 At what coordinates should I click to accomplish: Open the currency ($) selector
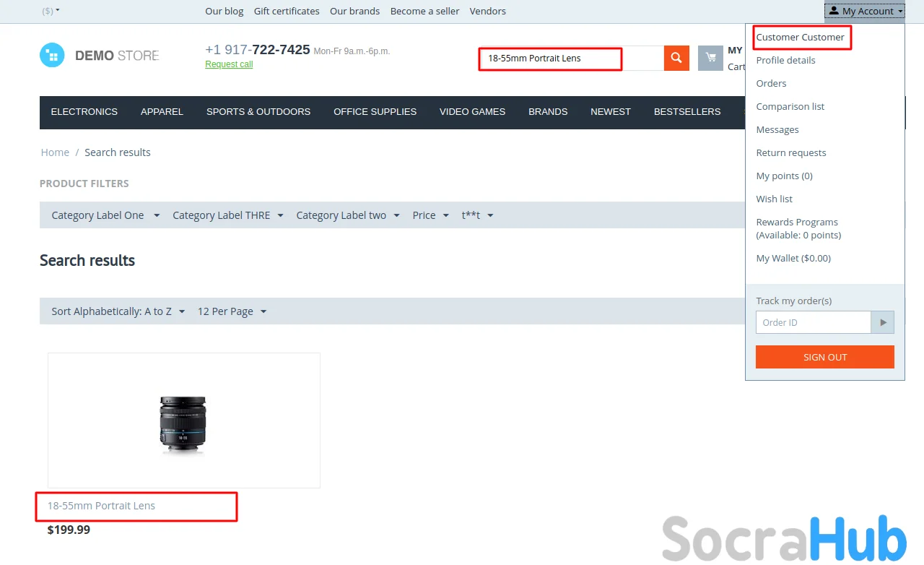(51, 11)
